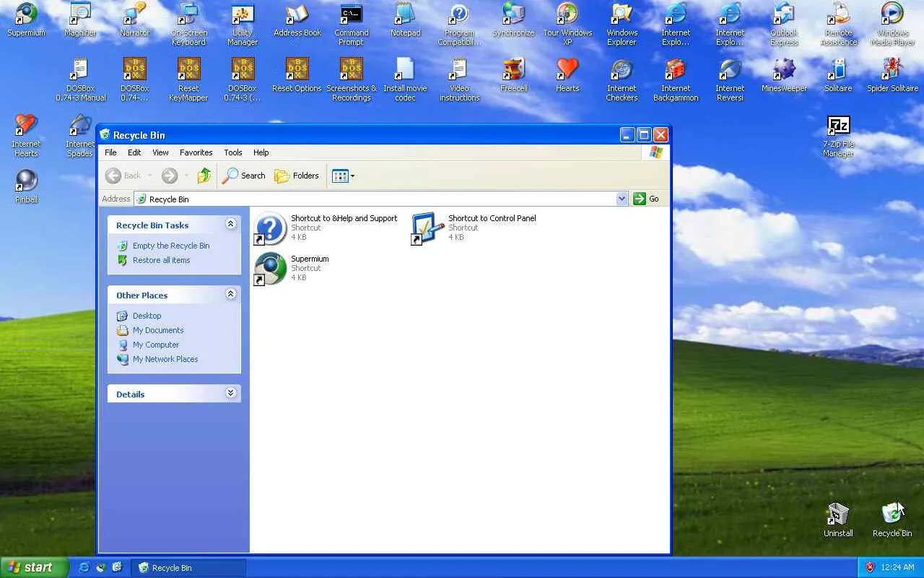Select the Supermium shortcut in the Recycle Bin window
This screenshot has width=924, height=578.
292,269
